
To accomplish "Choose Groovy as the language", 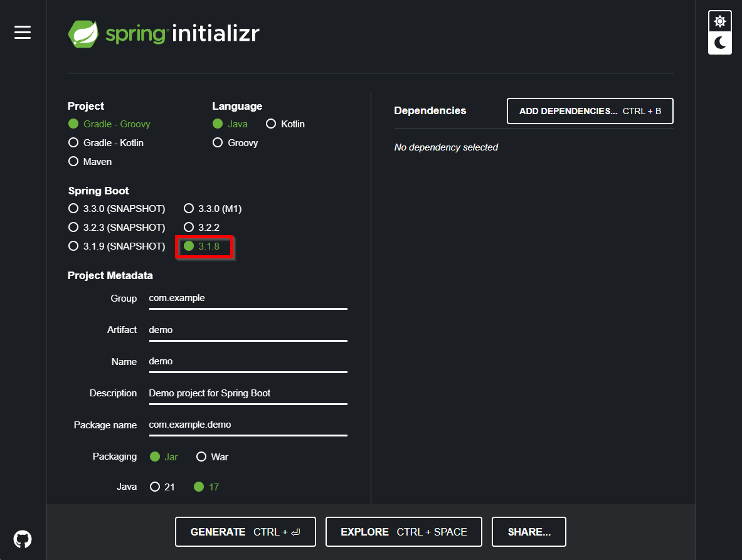I will tap(235, 143).
